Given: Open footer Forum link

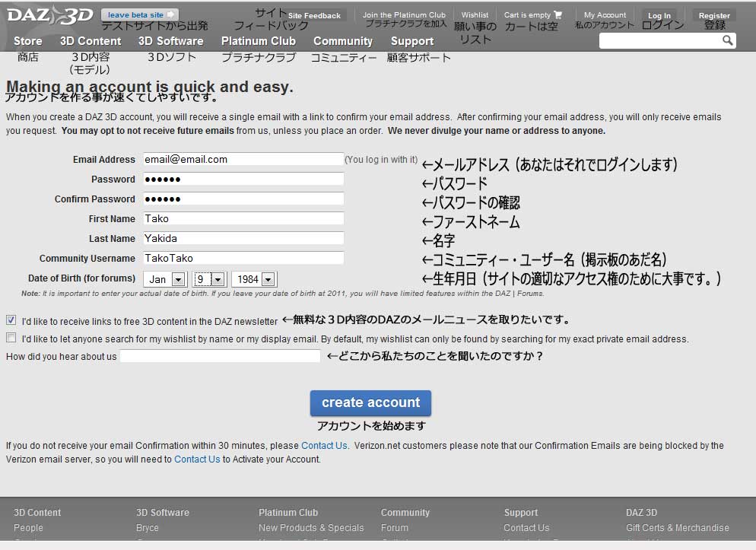Looking at the screenshot, I should (395, 528).
